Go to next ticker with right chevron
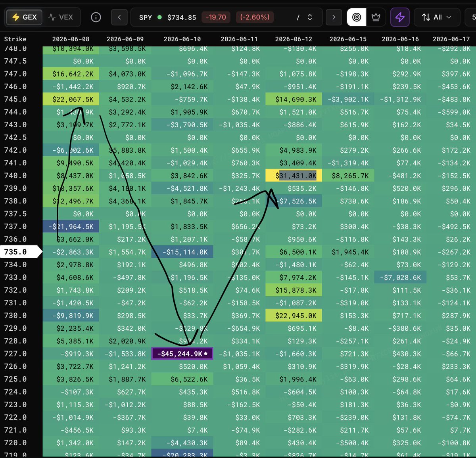Screen dimensions: 476x458 pos(334,17)
